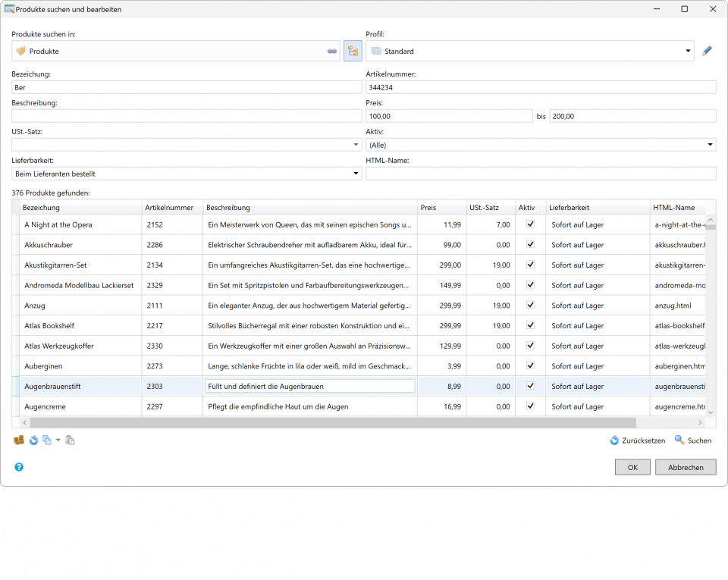Sort table by Preis column header

pos(441,208)
